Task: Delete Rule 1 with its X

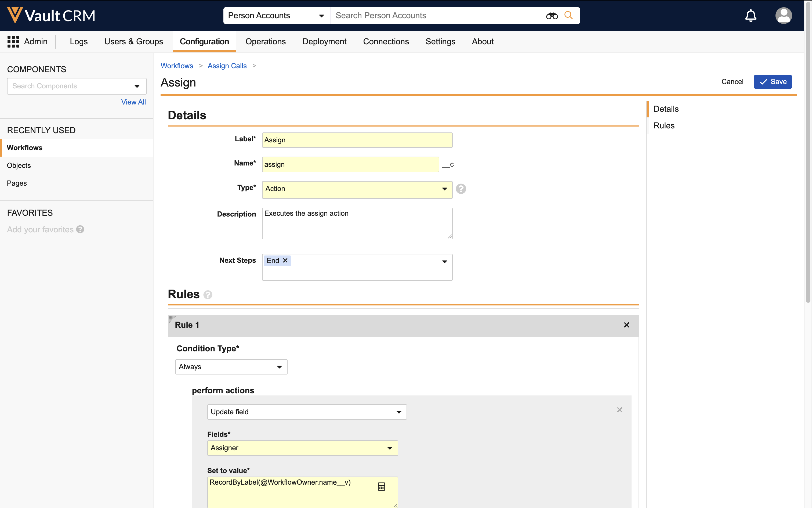Action: tap(626, 325)
